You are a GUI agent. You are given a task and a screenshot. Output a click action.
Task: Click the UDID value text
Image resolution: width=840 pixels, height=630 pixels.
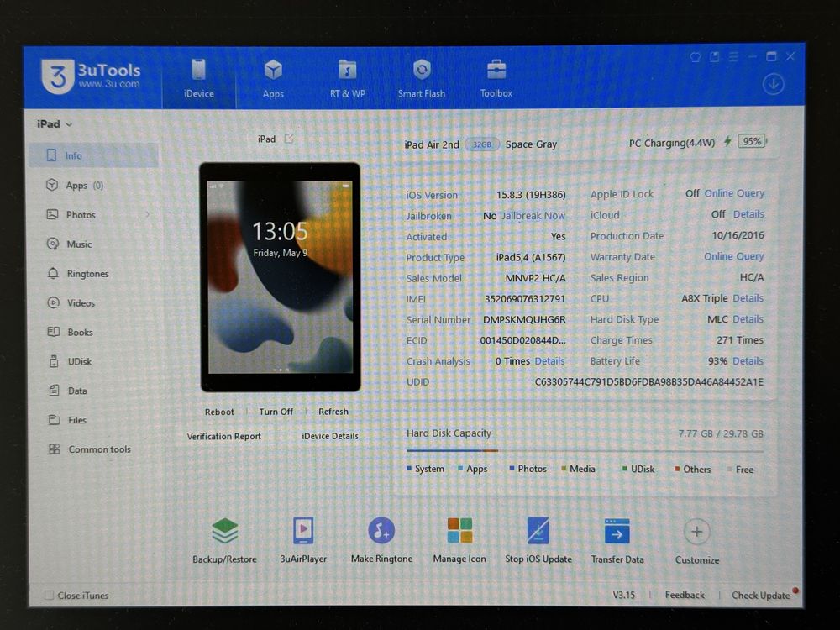(649, 382)
